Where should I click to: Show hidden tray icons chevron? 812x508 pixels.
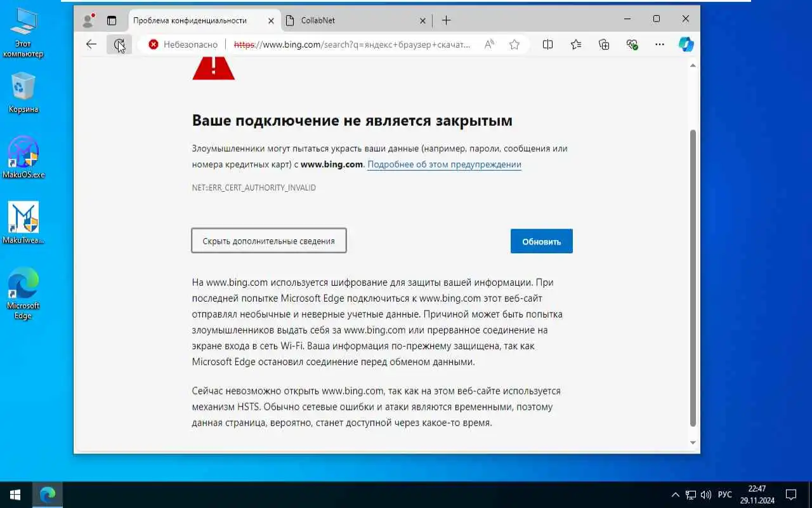675,495
